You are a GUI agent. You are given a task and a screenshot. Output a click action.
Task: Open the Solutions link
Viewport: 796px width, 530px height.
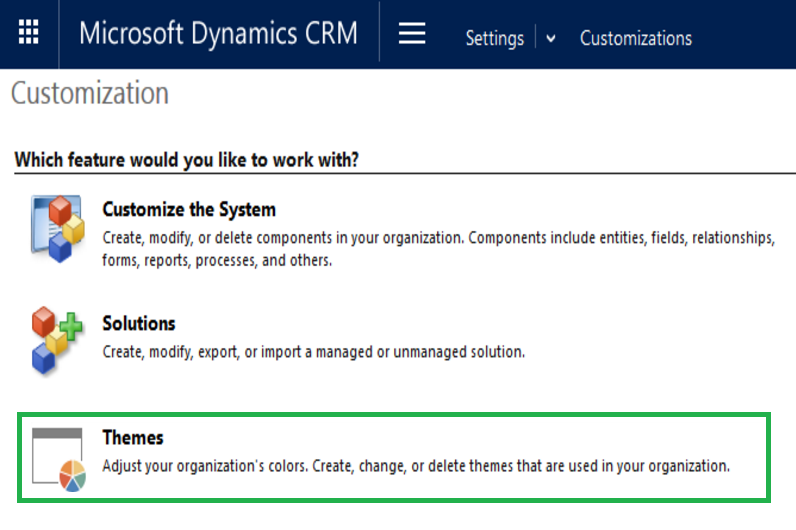coord(139,323)
